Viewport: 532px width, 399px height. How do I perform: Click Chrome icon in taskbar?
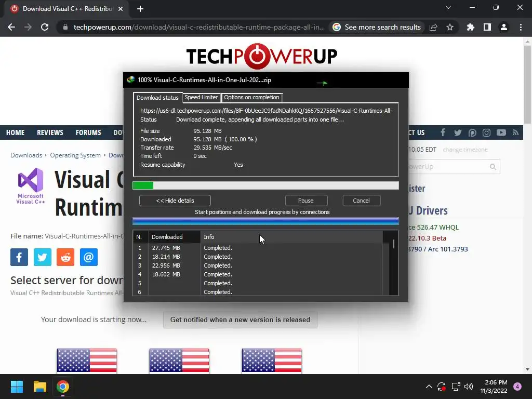(x=63, y=387)
